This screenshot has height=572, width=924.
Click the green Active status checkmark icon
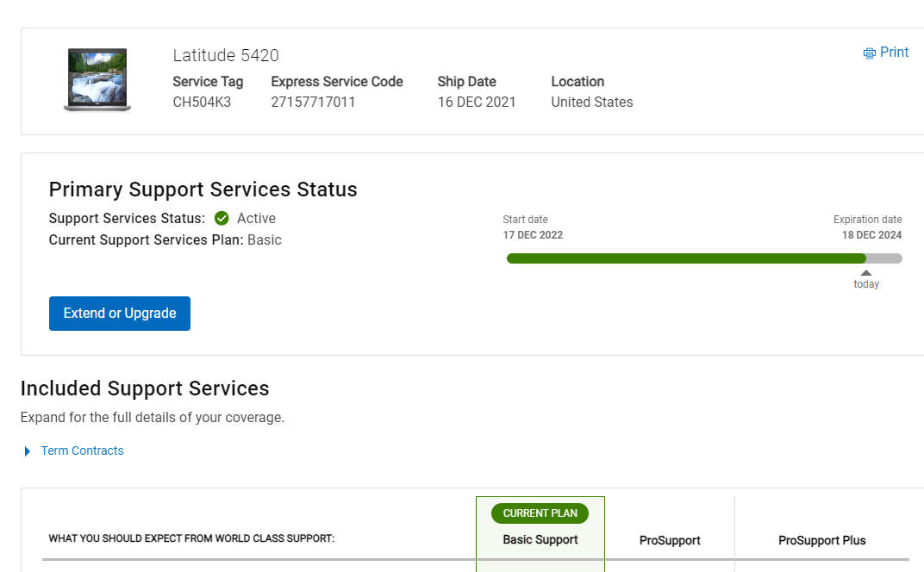tap(222, 218)
